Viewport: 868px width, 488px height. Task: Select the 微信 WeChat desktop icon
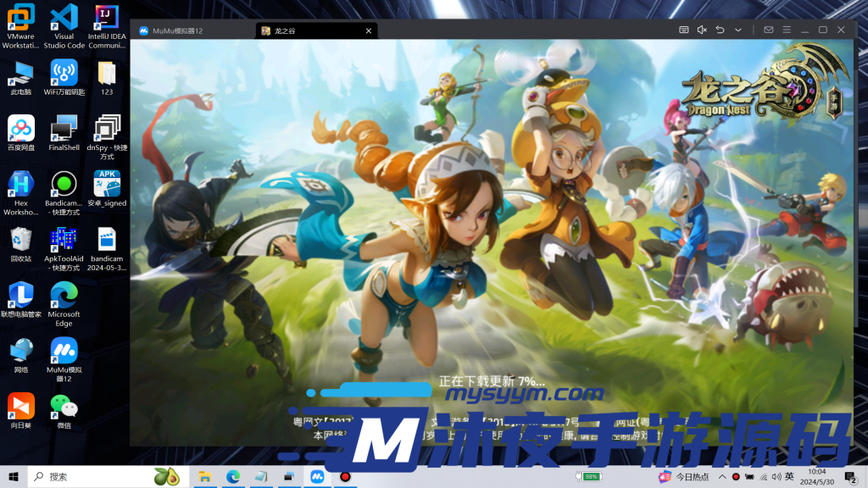(64, 410)
